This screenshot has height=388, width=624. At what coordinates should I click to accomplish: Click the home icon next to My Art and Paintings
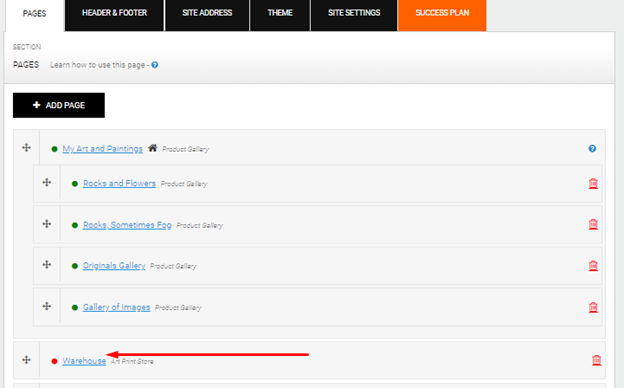coord(152,148)
